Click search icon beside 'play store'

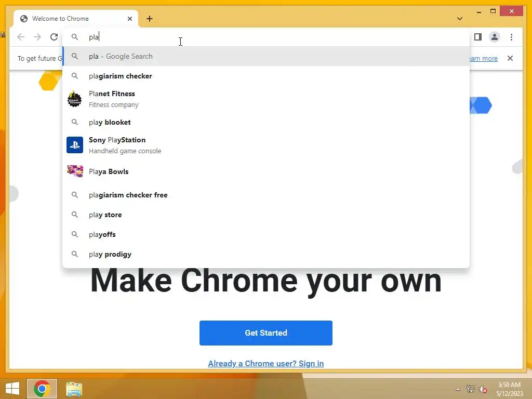[x=75, y=215]
